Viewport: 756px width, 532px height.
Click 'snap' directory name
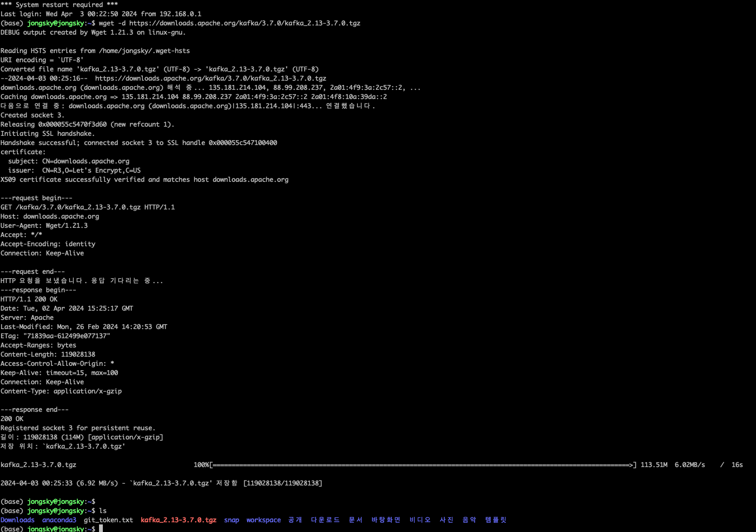[x=232, y=520]
